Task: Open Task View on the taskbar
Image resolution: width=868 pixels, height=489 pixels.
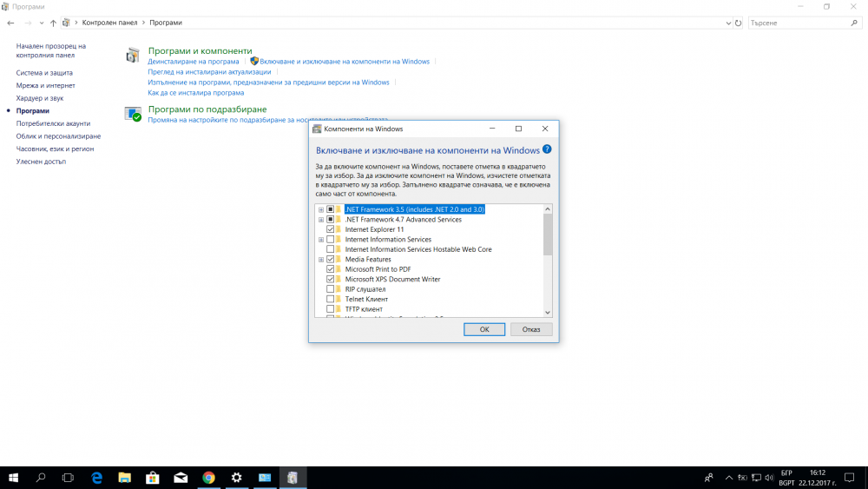Action: (x=68, y=478)
